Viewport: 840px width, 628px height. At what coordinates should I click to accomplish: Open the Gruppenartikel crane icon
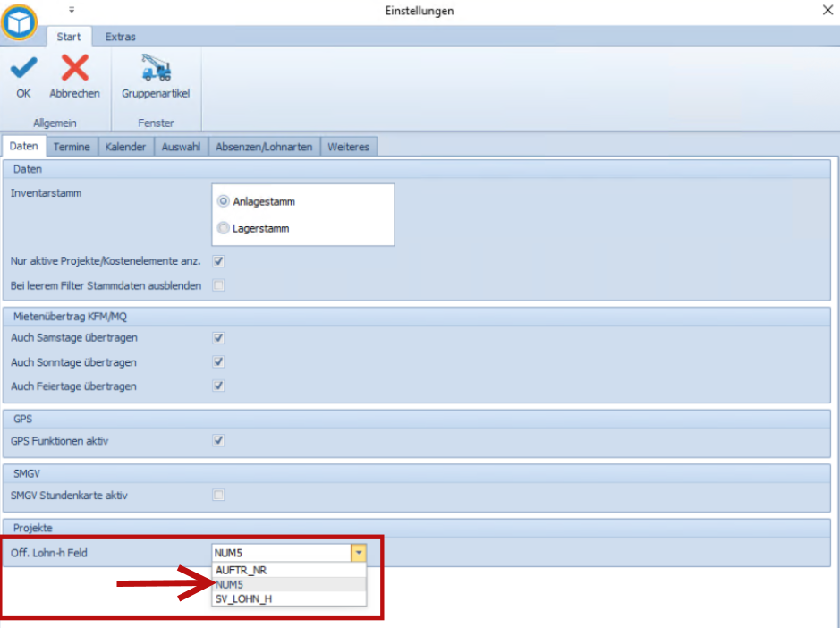click(x=156, y=67)
